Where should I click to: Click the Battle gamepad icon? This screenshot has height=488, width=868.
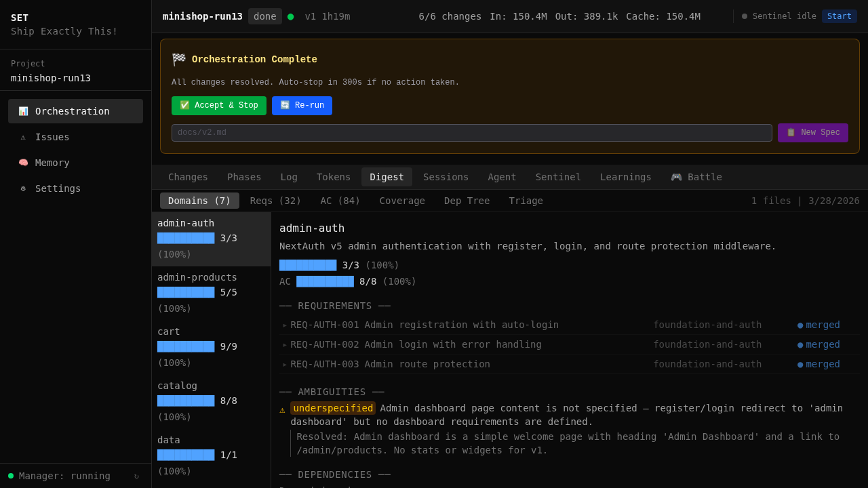pyautogui.click(x=676, y=177)
